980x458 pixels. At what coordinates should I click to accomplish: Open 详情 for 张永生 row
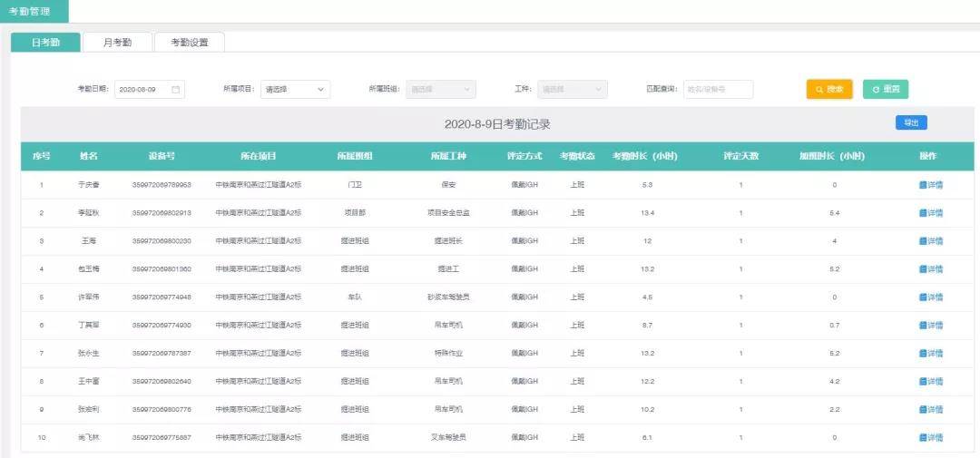(x=930, y=354)
